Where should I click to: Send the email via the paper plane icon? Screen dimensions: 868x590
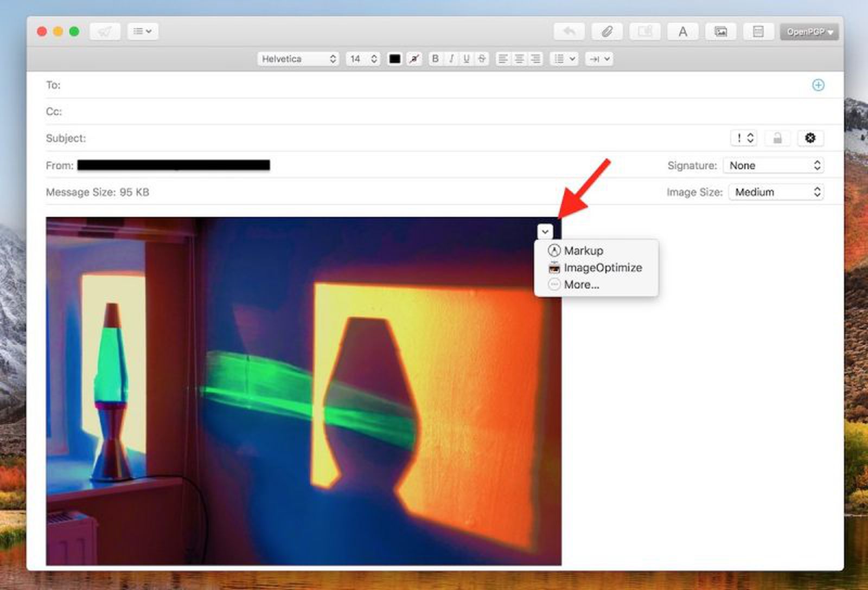[x=104, y=31]
